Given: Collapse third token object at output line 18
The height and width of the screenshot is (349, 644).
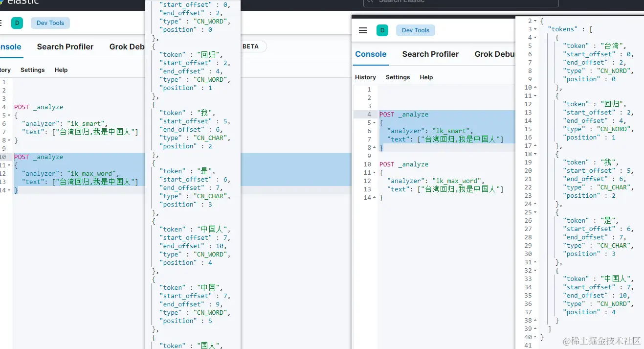Looking at the screenshot, I should tap(535, 154).
